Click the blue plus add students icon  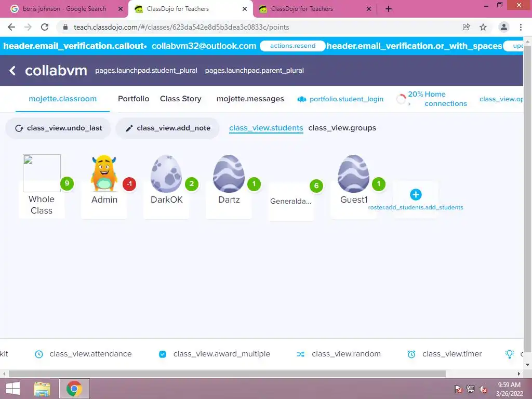point(416,194)
